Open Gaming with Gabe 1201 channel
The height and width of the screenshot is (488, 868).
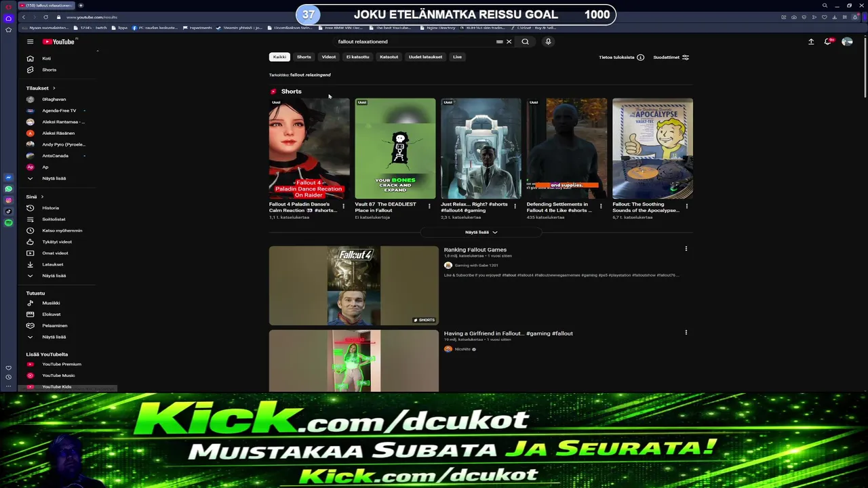click(x=476, y=266)
